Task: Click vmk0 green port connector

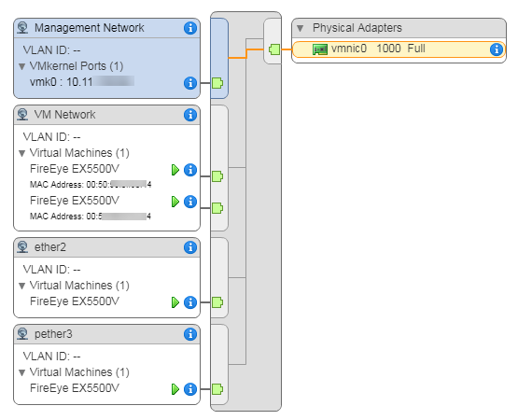Action: (x=217, y=83)
